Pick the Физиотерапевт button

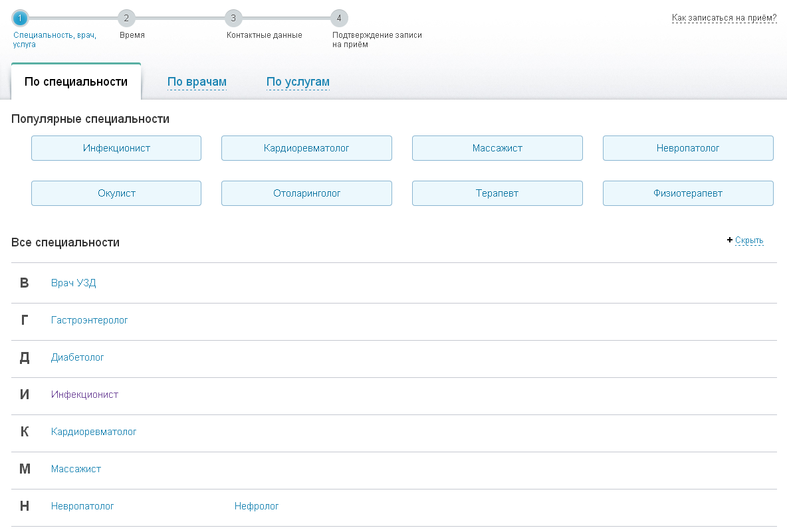tap(688, 193)
